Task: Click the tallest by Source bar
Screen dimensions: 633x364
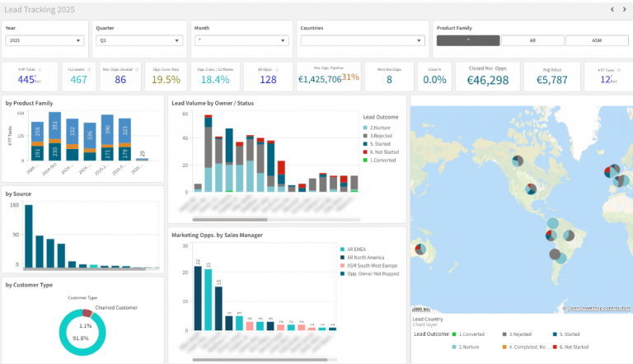Action: tap(29, 236)
